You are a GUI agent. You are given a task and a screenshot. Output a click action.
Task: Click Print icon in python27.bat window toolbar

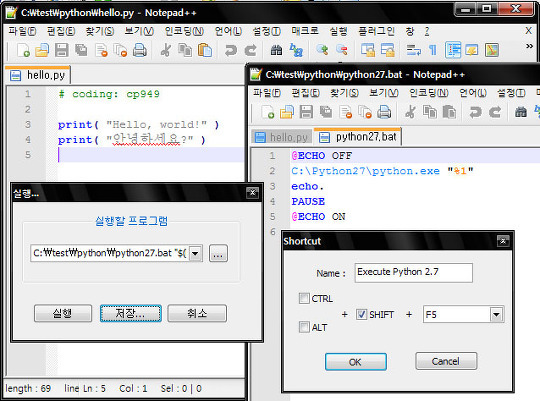click(x=384, y=112)
